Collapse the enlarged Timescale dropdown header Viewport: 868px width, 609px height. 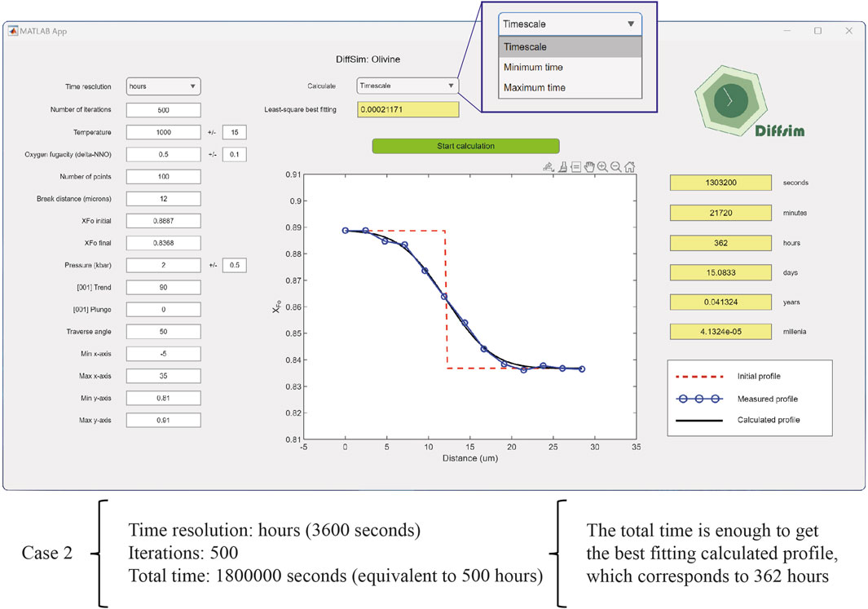pyautogui.click(x=571, y=24)
